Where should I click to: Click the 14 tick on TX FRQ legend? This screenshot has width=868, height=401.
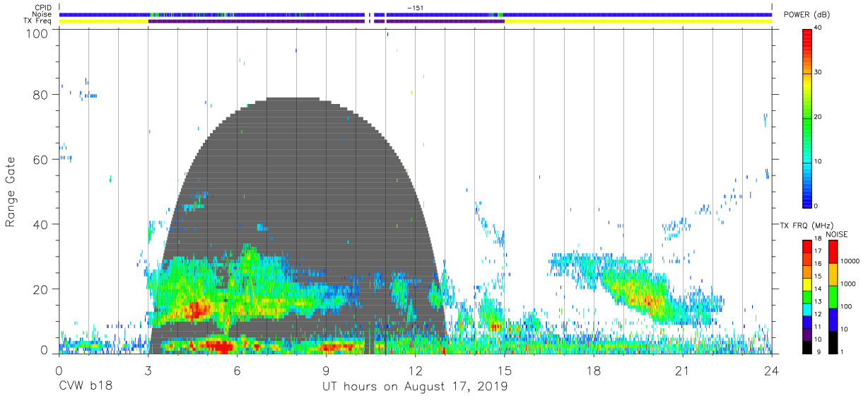click(818, 289)
